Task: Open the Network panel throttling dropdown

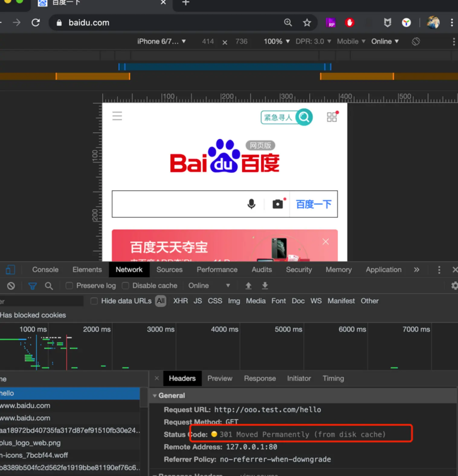Action: tap(209, 286)
